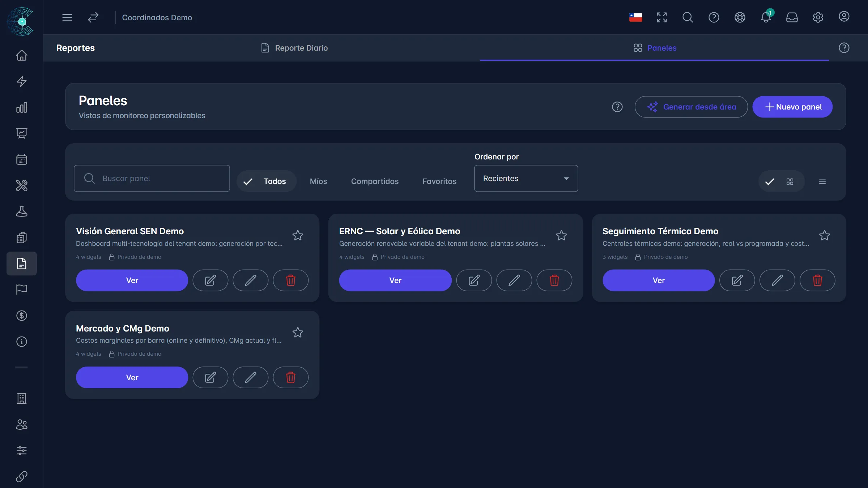
Task: Filter panels by Compartidos
Action: point(375,181)
